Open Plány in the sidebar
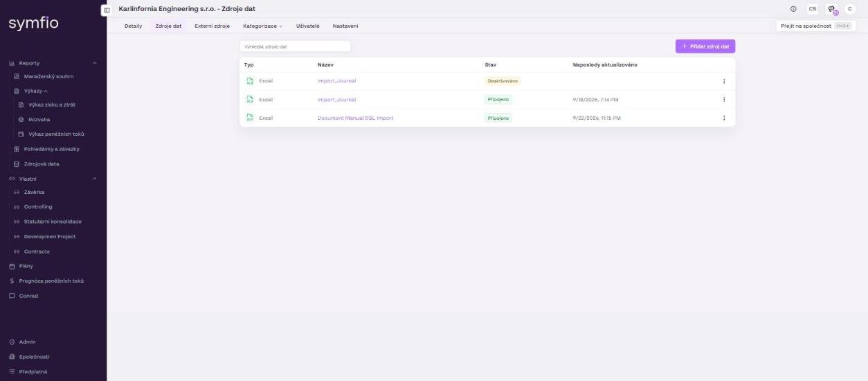This screenshot has height=381, width=868. [26, 266]
